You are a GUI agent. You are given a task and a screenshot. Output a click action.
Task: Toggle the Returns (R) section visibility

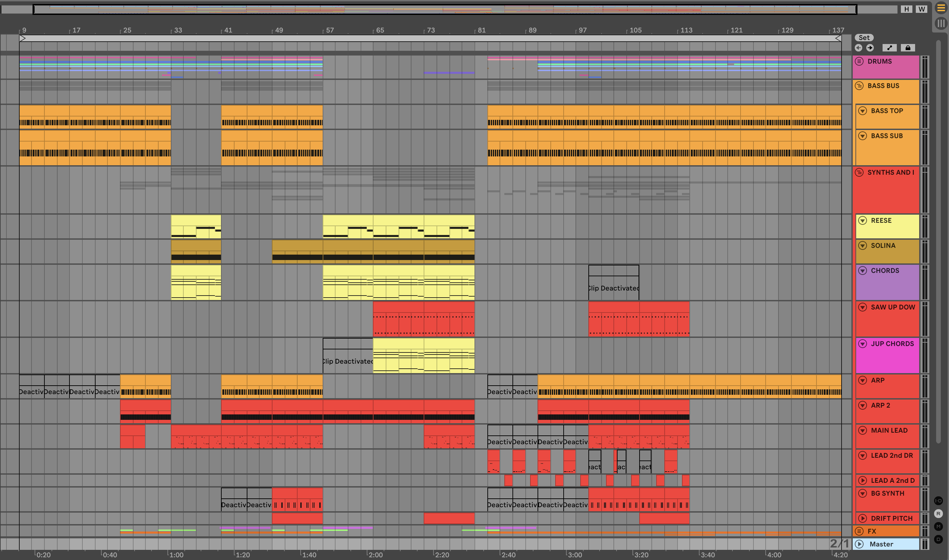[938, 514]
